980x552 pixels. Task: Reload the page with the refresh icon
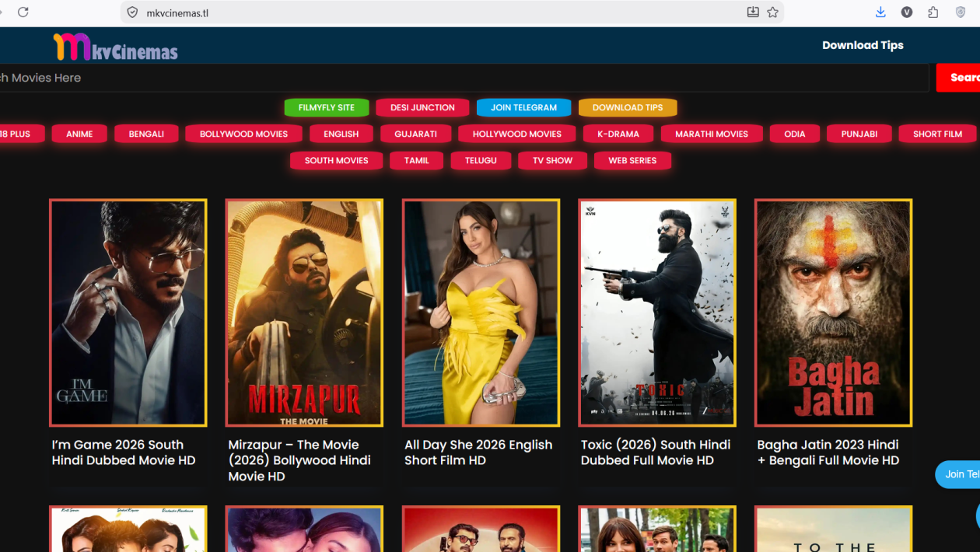point(23,12)
